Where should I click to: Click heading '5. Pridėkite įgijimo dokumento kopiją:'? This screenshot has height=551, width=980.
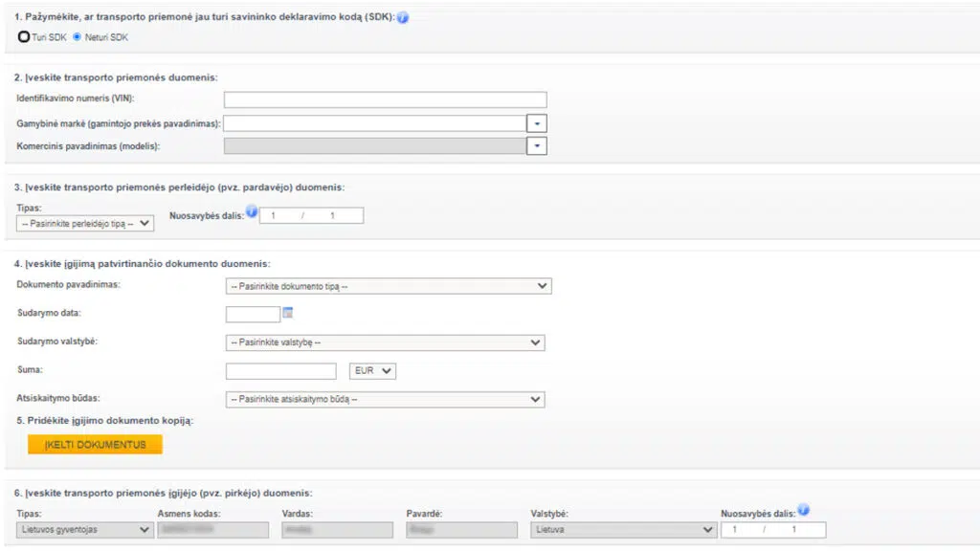105,421
